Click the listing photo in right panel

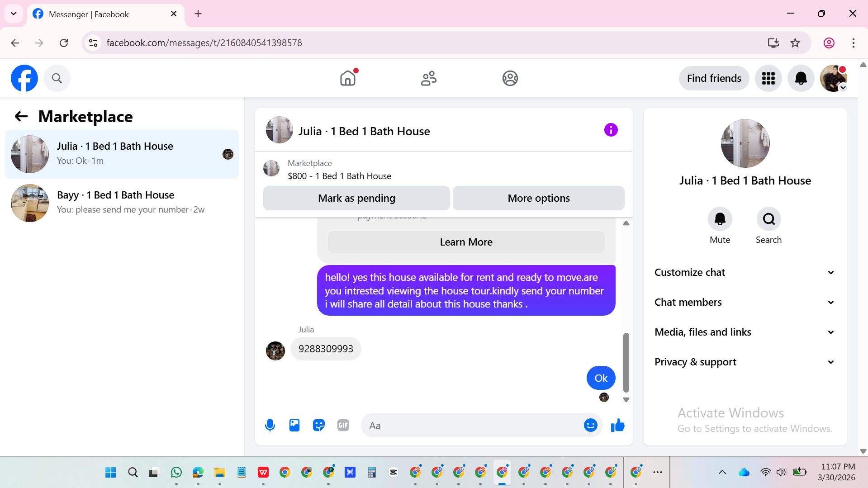(x=745, y=143)
